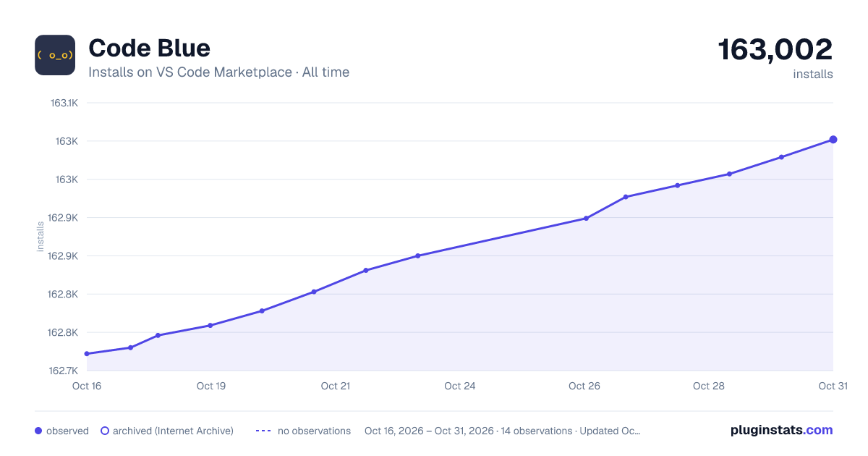Select the large final data point at Oct 31
The width and height of the screenshot is (868, 456).
(833, 140)
